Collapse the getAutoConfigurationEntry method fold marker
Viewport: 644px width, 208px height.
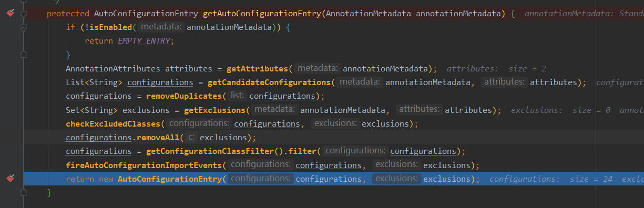23,13
